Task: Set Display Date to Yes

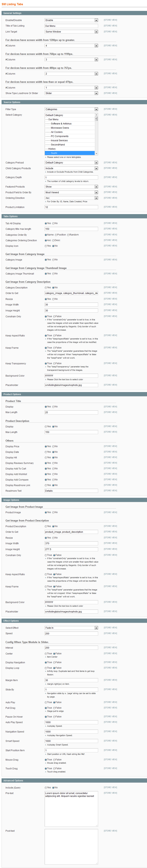Action: point(46,452)
